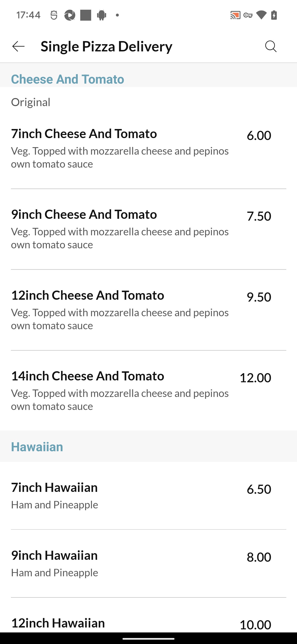Tap the back arrow icon
The height and width of the screenshot is (644, 297).
point(19,46)
